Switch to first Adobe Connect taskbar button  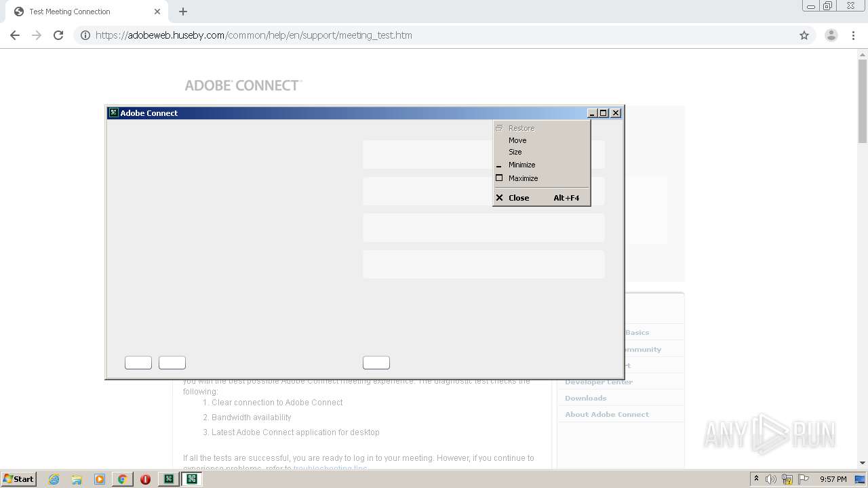pyautogui.click(x=169, y=479)
